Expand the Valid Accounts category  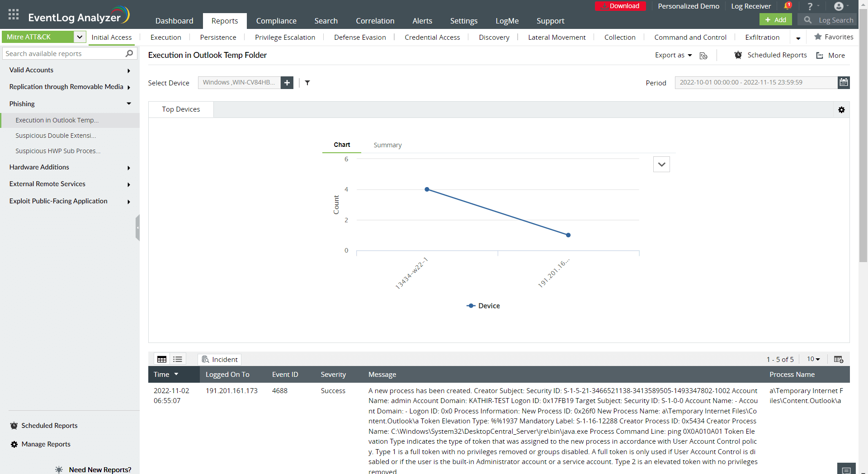[x=129, y=70]
